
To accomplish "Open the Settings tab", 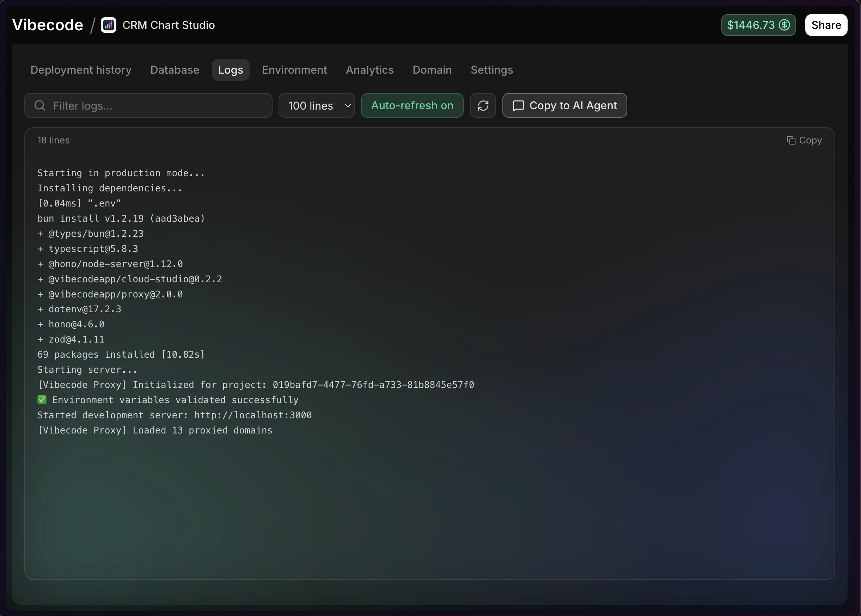I will click(491, 70).
